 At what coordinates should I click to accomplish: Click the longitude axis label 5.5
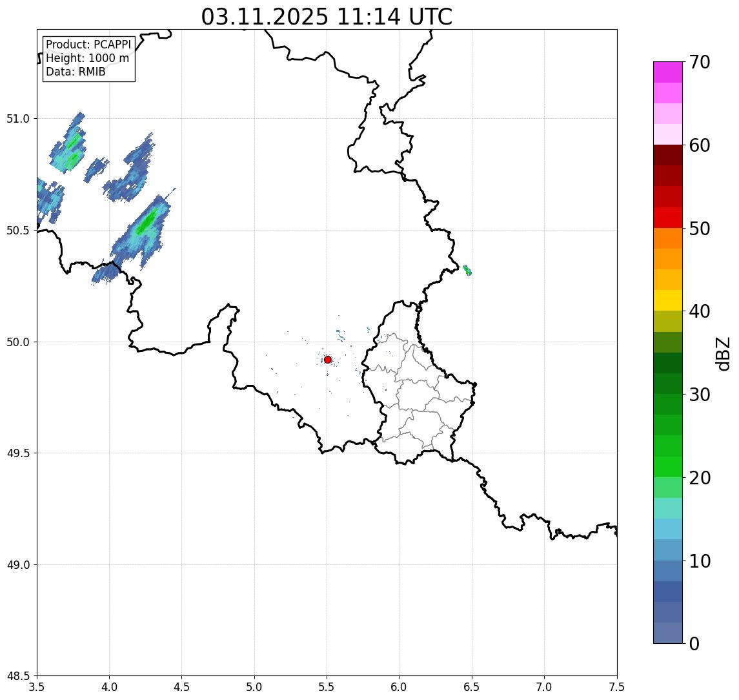(x=327, y=687)
